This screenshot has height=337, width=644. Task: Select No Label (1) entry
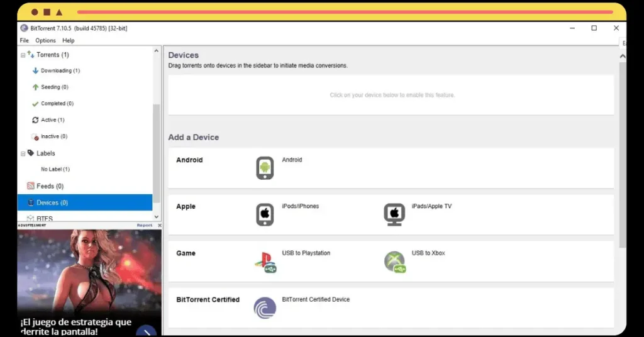55,169
